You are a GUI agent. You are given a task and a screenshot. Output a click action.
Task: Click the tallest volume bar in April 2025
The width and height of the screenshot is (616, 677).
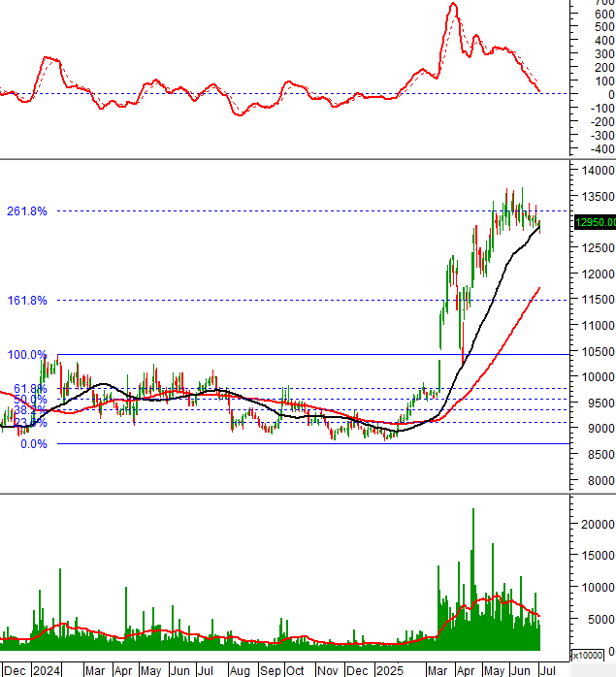click(473, 579)
